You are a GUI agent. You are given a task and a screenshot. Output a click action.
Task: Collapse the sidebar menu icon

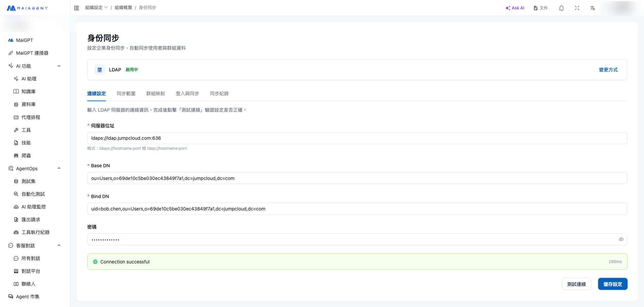[76, 8]
